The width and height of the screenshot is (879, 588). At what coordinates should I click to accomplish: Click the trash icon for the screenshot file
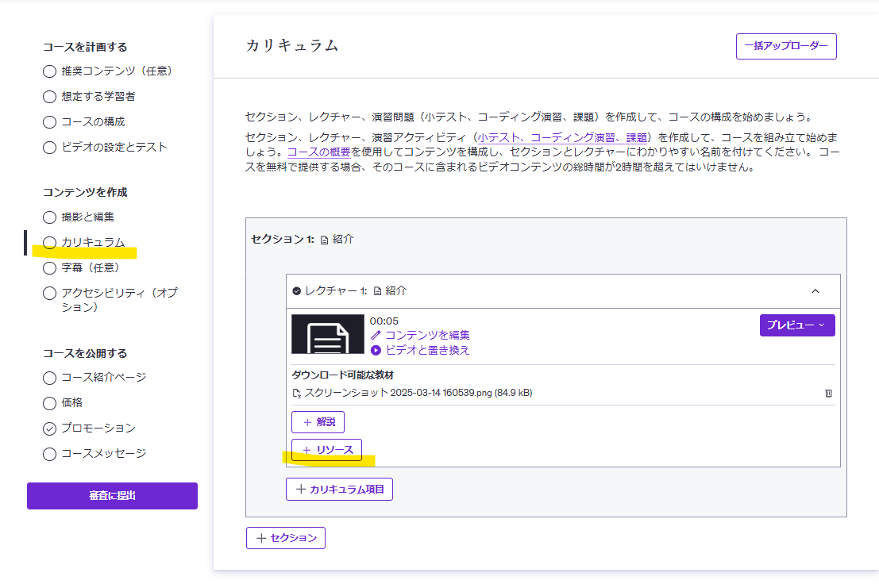point(828,393)
